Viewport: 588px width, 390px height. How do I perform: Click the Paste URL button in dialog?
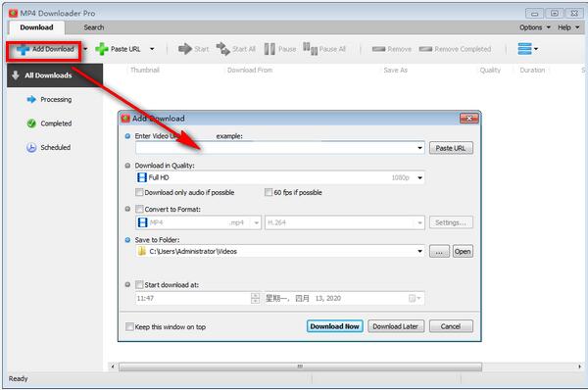coord(451,148)
